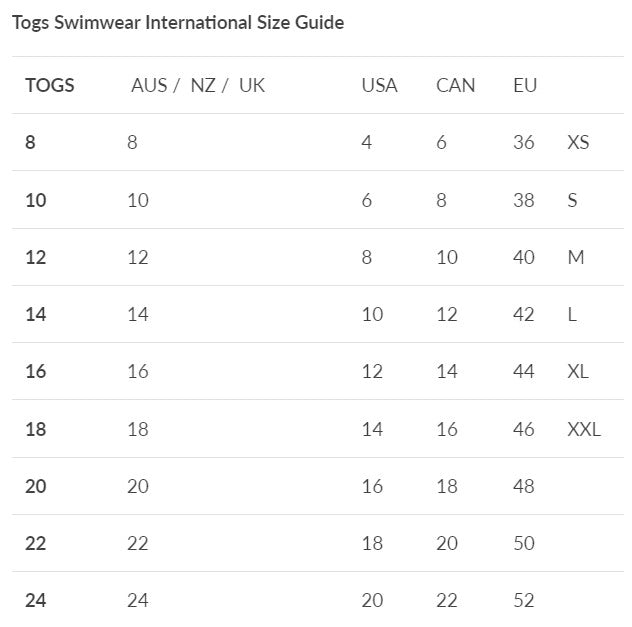Click the EU column header
The width and height of the screenshot is (632, 627).
click(525, 85)
